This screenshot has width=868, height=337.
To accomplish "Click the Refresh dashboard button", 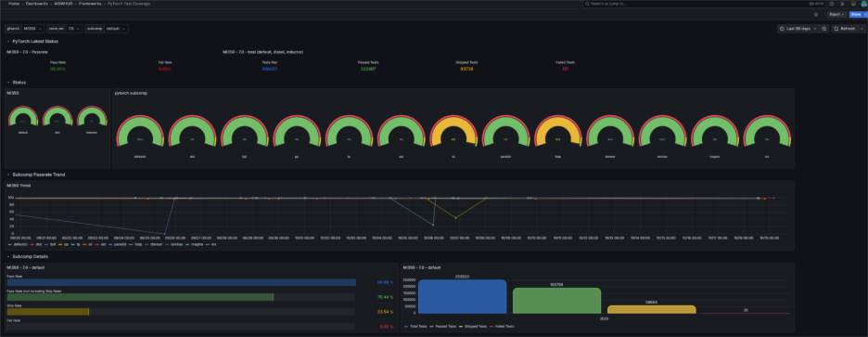I will (845, 28).
